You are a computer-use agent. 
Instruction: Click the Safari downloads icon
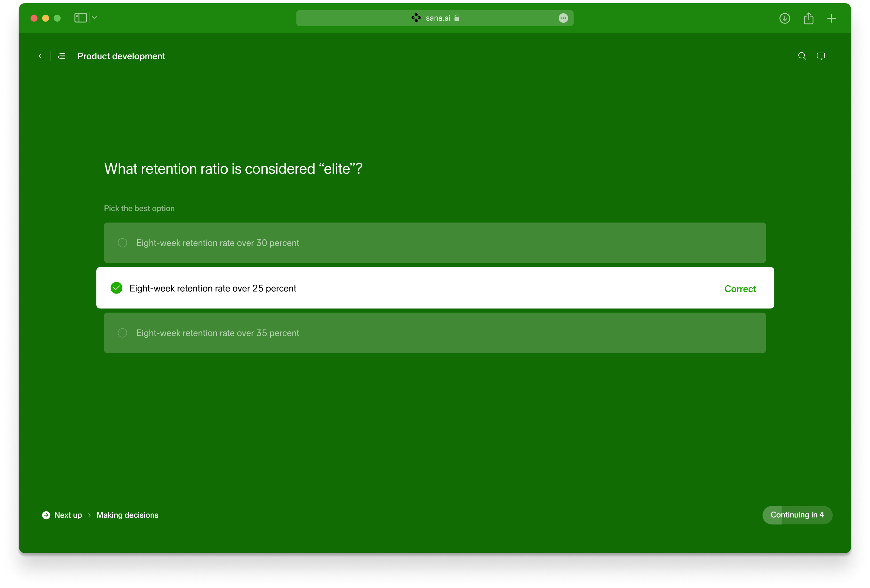tap(785, 18)
